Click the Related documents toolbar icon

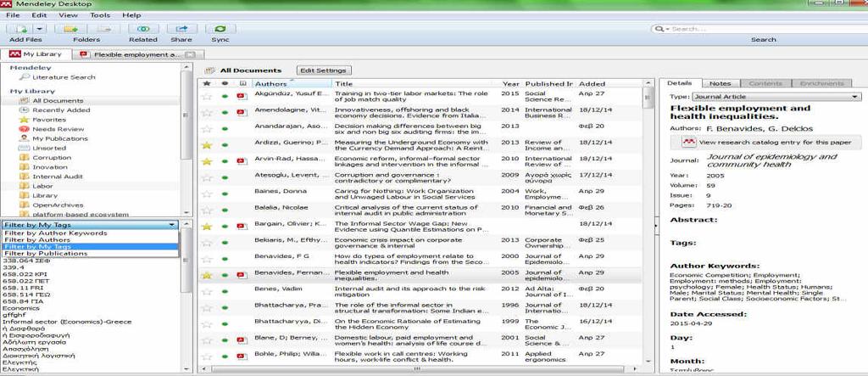(143, 29)
